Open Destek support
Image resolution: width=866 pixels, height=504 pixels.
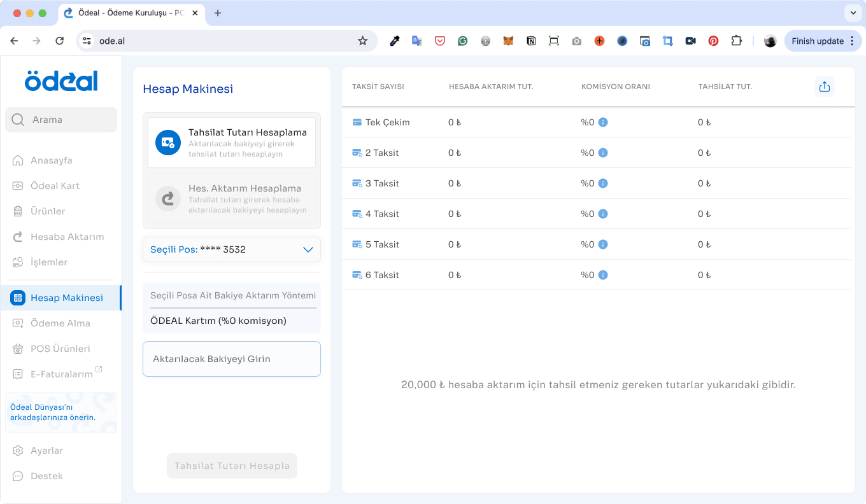61,476
